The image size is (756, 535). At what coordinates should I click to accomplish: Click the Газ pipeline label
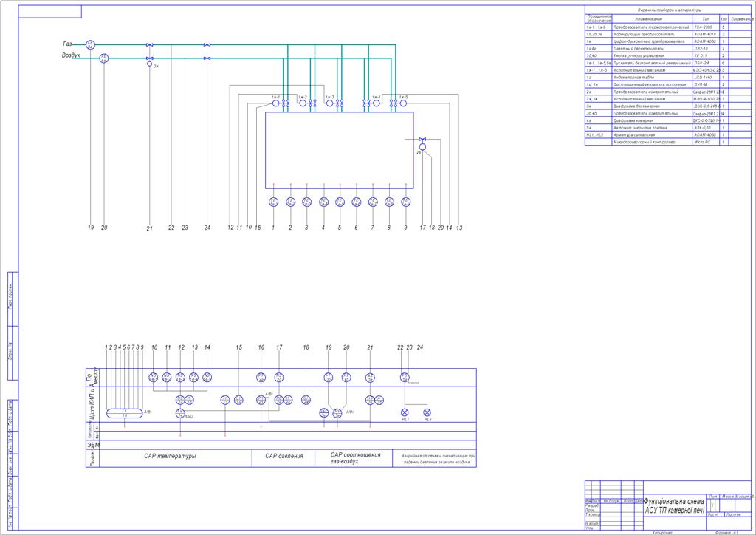tap(67, 44)
